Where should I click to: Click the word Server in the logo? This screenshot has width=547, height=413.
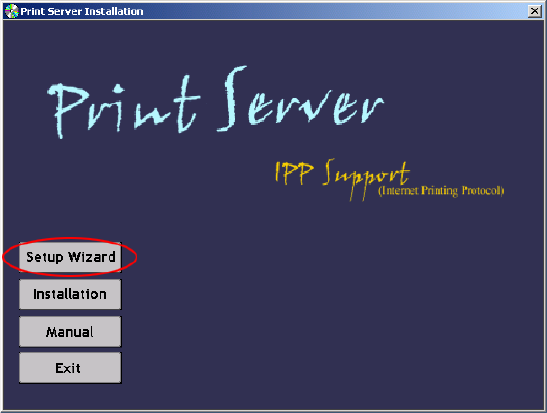[300, 99]
